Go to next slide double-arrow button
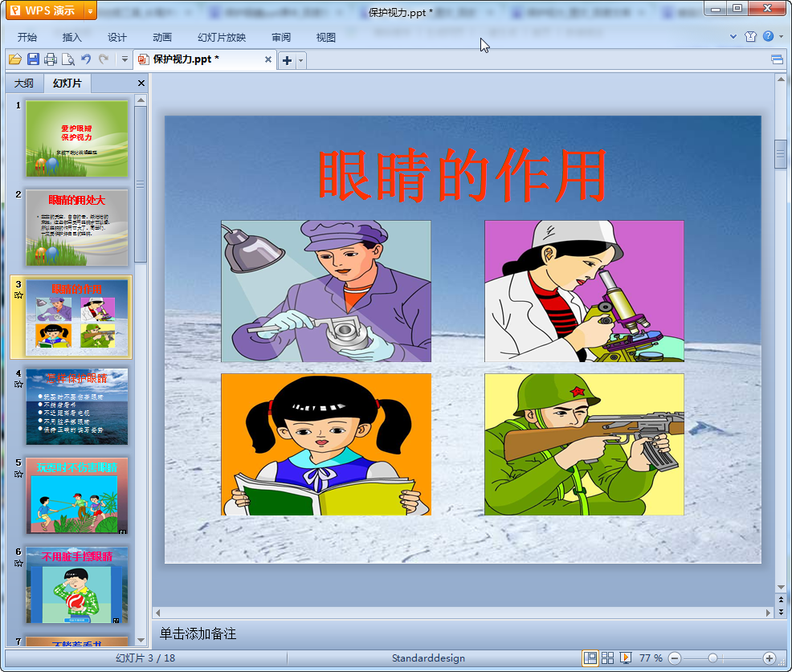792x672 pixels. tap(781, 612)
